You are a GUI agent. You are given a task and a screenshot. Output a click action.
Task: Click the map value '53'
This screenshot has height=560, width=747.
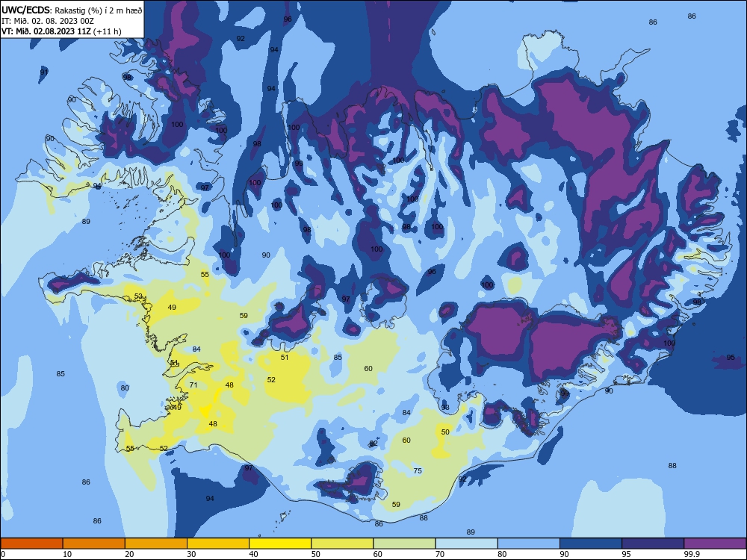pyautogui.click(x=139, y=296)
